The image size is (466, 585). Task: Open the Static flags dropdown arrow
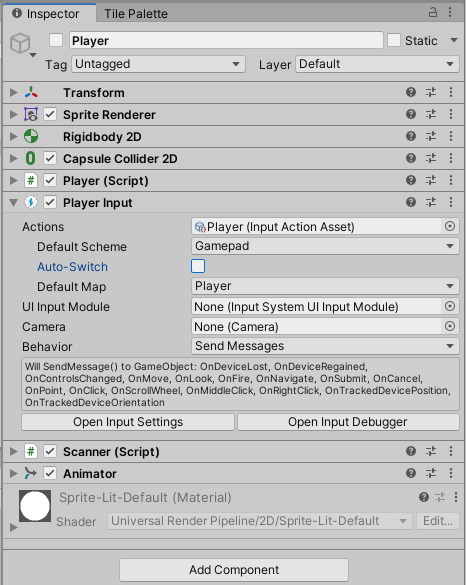[x=454, y=40]
